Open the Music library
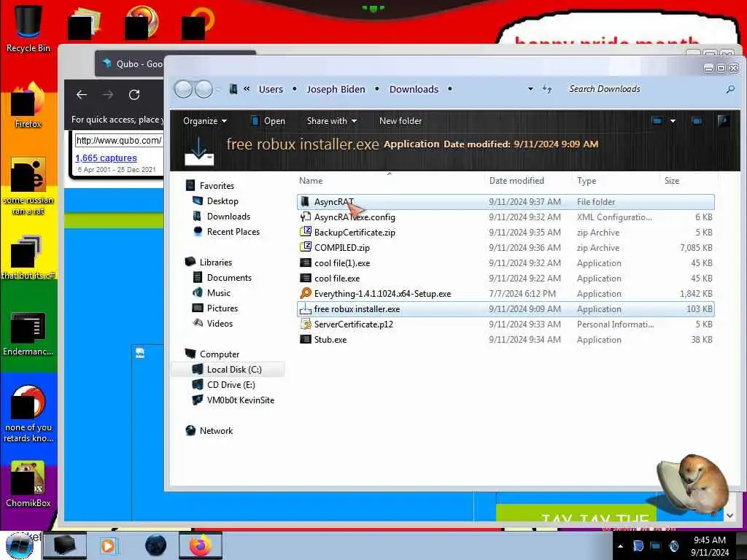747x560 pixels. click(x=218, y=293)
